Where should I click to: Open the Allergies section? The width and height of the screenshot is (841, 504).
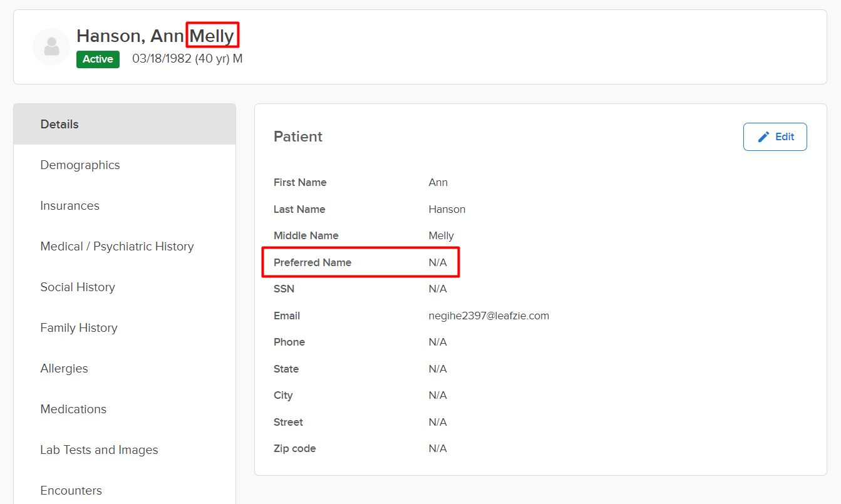click(125, 368)
